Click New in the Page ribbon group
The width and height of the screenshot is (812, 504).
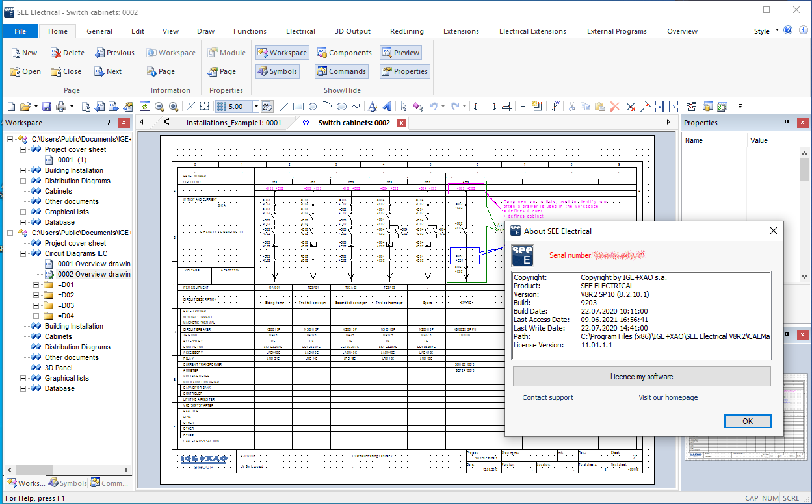(23, 53)
